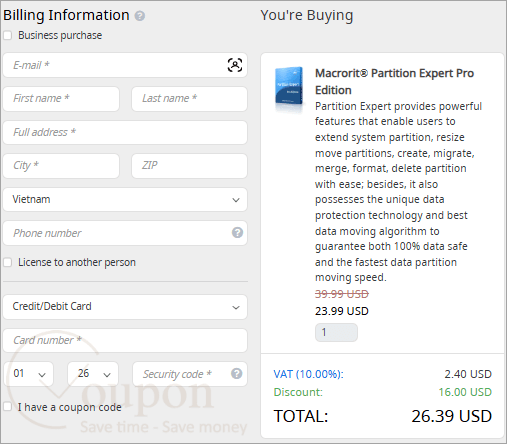Click the Macrorit Partition Expert Pro Edition title
The image size is (507, 444).
[x=394, y=82]
